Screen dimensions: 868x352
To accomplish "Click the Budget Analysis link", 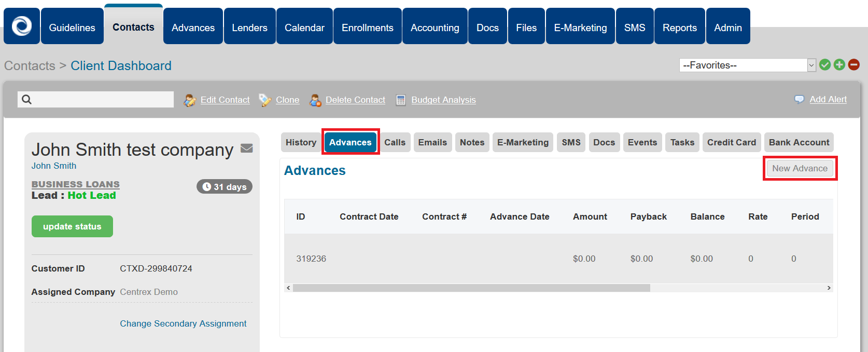I will 443,100.
